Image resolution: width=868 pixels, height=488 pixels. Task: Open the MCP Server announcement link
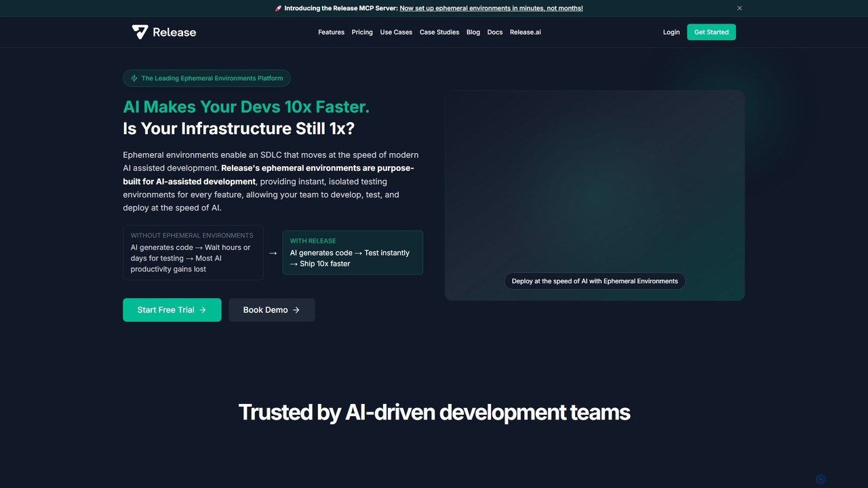coord(492,8)
